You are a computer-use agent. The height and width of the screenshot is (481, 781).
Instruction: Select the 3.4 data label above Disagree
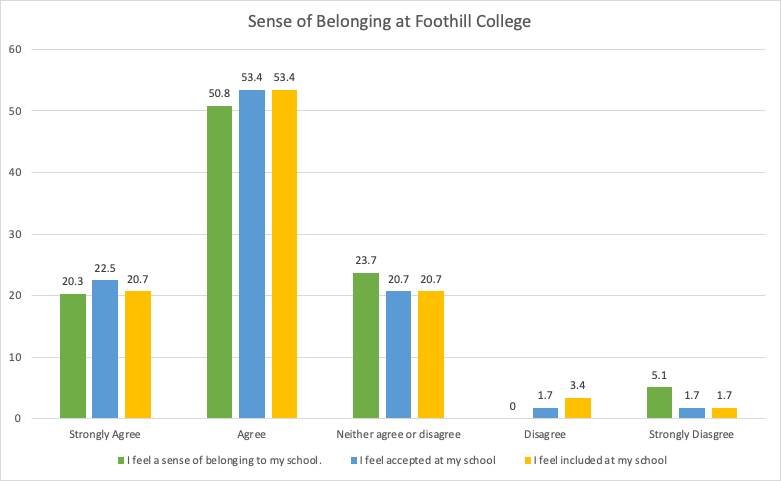[578, 387]
